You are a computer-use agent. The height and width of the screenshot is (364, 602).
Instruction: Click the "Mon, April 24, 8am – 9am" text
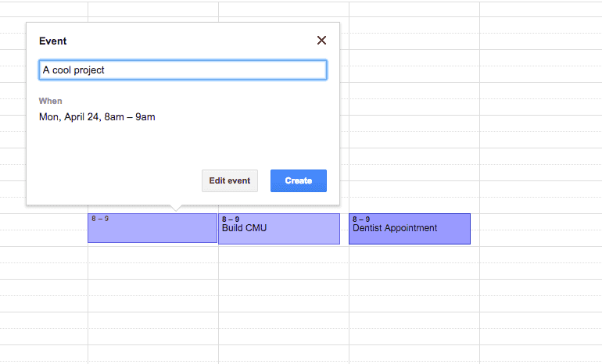pos(97,117)
